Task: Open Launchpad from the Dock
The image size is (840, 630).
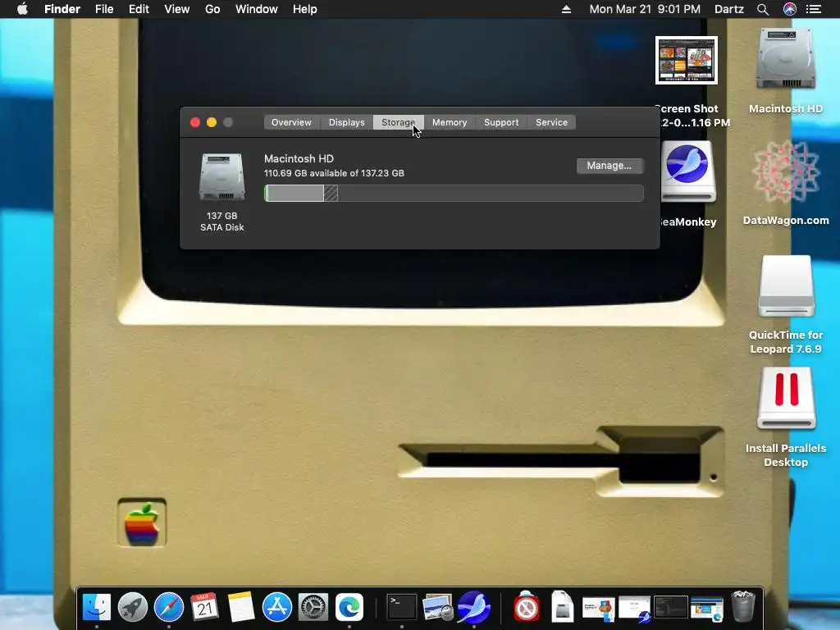Action: tap(133, 607)
